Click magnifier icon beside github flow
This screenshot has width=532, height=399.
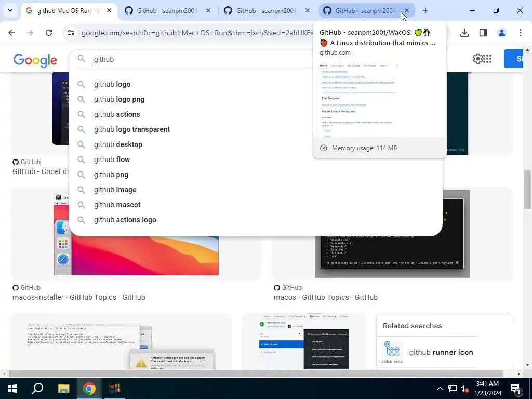[81, 159]
